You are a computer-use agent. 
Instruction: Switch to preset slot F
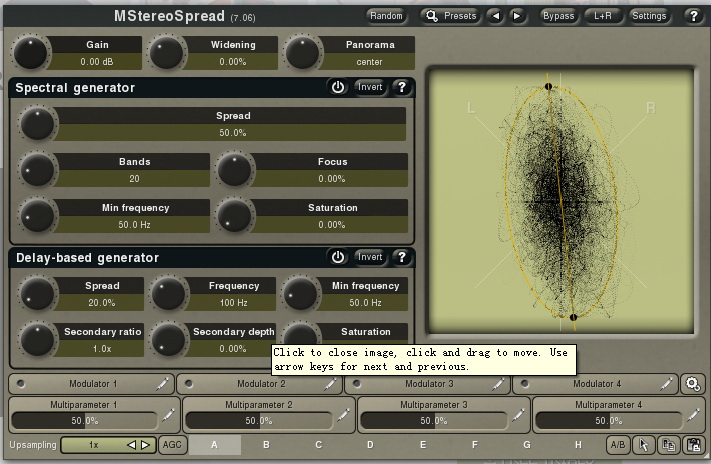pos(474,445)
